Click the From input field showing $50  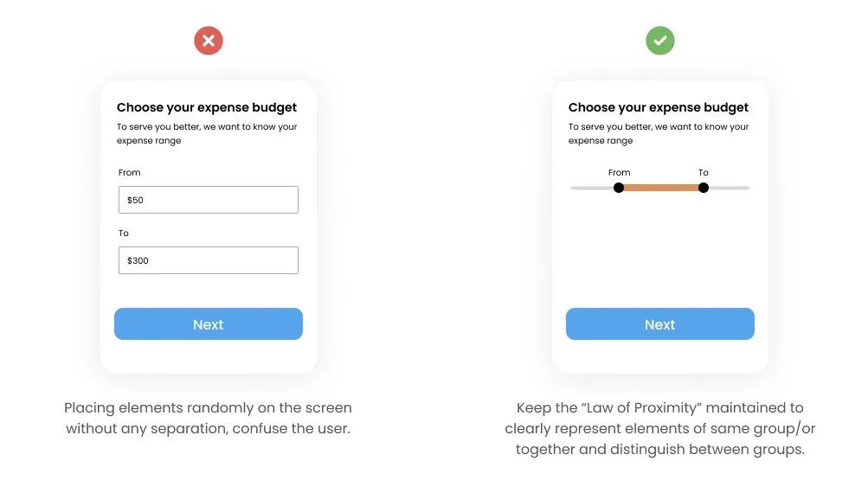209,200
